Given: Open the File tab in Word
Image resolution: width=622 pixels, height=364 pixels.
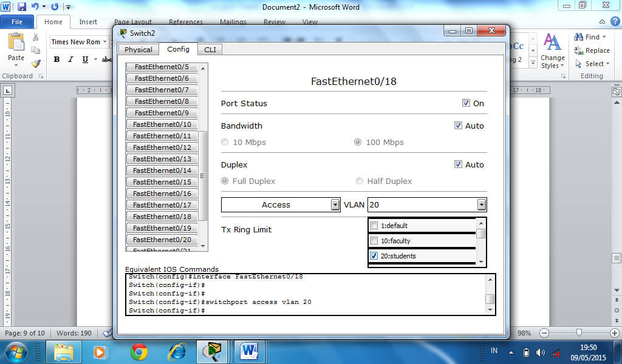Looking at the screenshot, I should (x=16, y=22).
